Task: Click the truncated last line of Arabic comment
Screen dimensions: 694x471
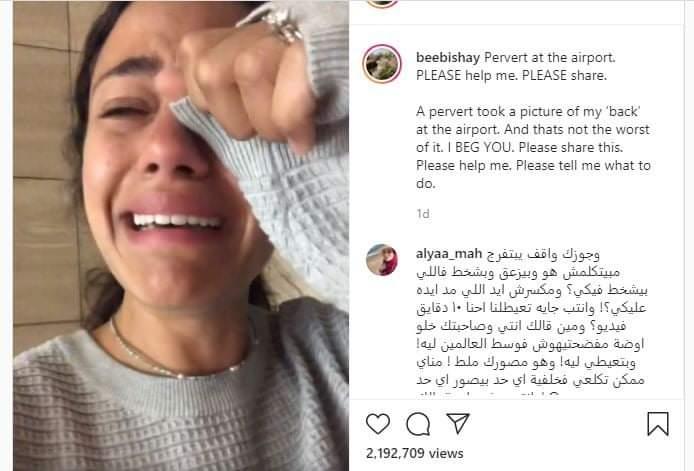Action: pyautogui.click(x=487, y=394)
